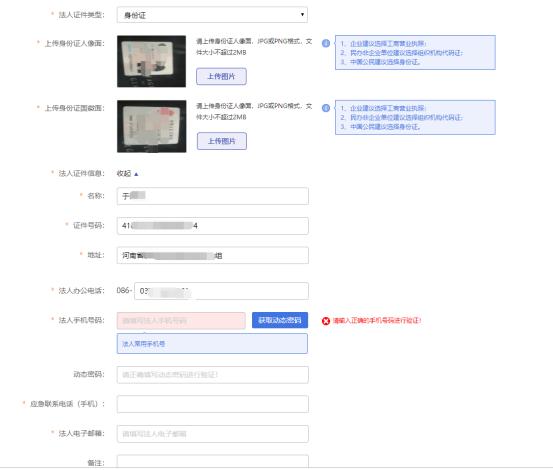553x470 pixels.
Task: Click the 名称 input field
Action: [x=213, y=196]
